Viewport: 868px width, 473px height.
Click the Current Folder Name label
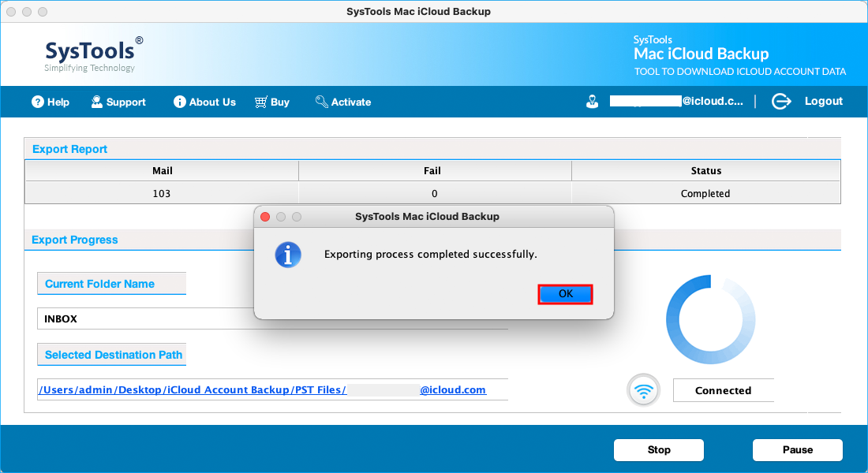[99, 284]
